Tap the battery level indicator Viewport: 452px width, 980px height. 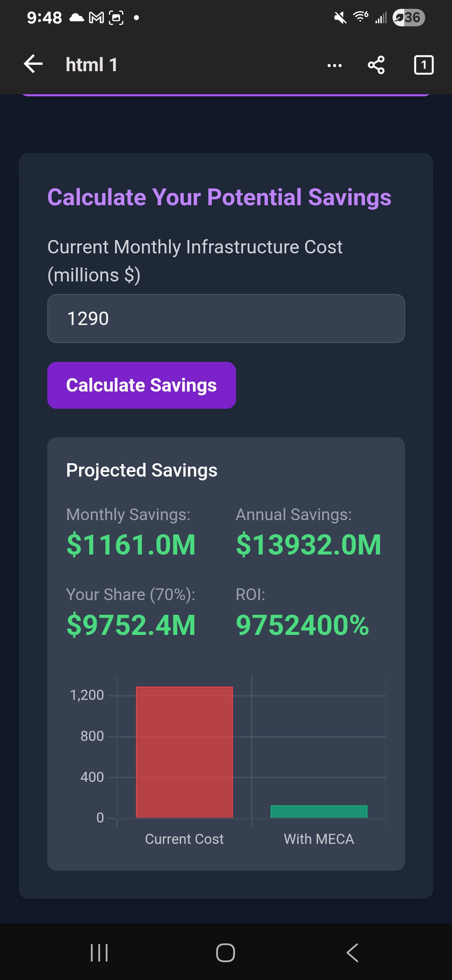pos(408,18)
